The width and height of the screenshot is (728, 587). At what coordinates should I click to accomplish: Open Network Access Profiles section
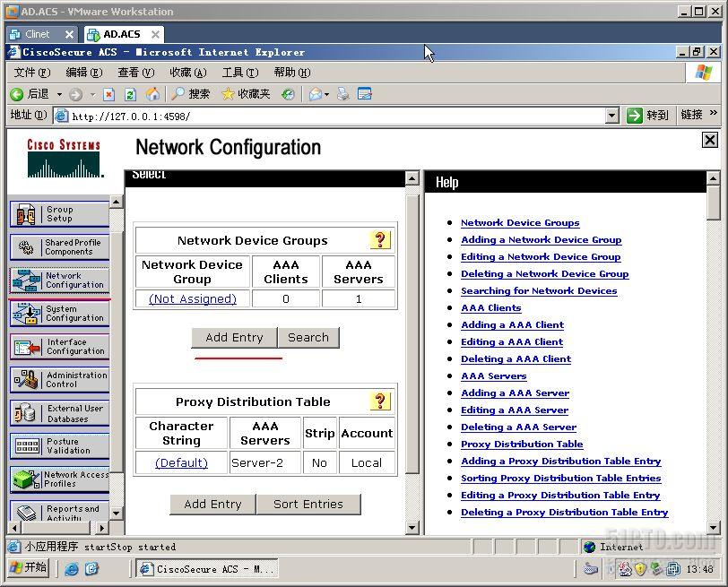point(59,479)
